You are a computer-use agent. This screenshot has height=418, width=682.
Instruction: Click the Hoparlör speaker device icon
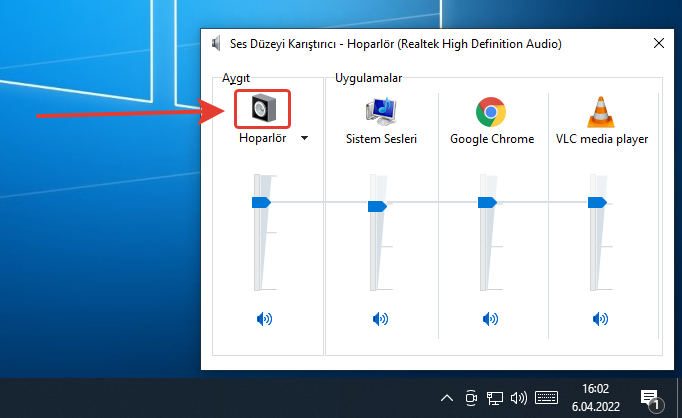pos(262,109)
